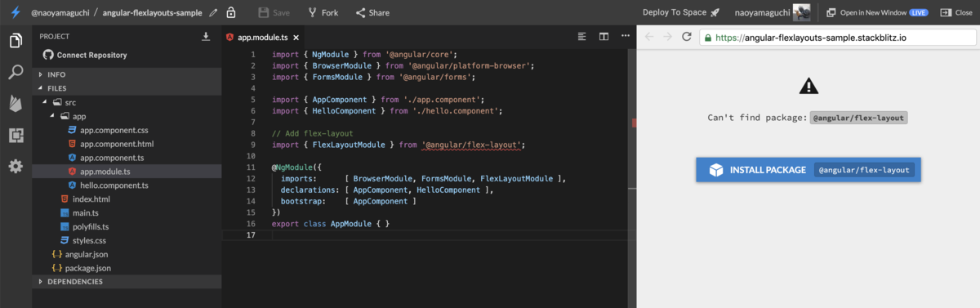Open naoyamaguchi user avatar menu

(x=801, y=12)
